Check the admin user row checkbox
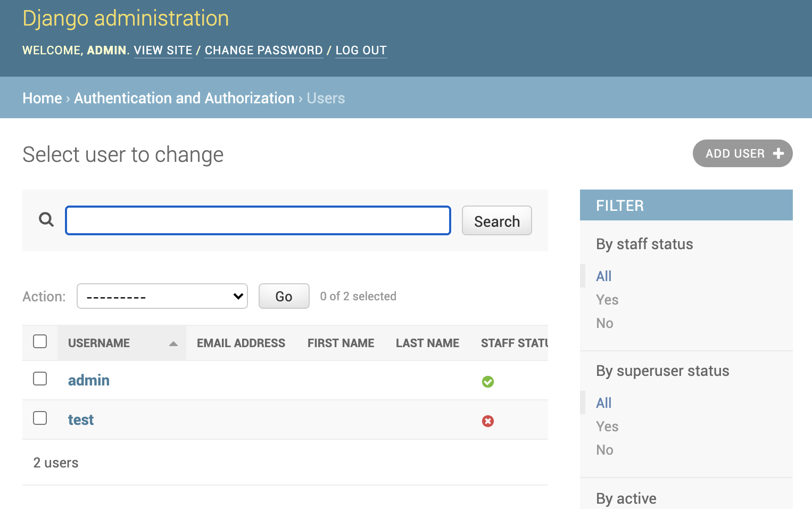 pos(40,379)
